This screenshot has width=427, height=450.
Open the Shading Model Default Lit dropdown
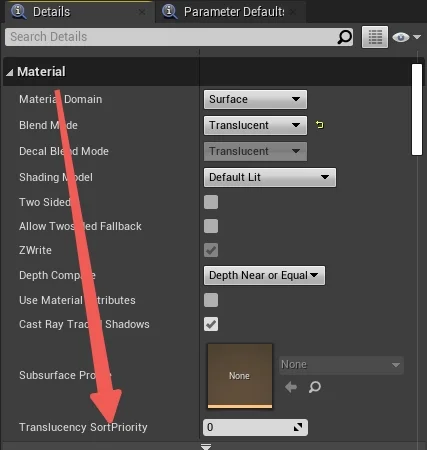[270, 177]
